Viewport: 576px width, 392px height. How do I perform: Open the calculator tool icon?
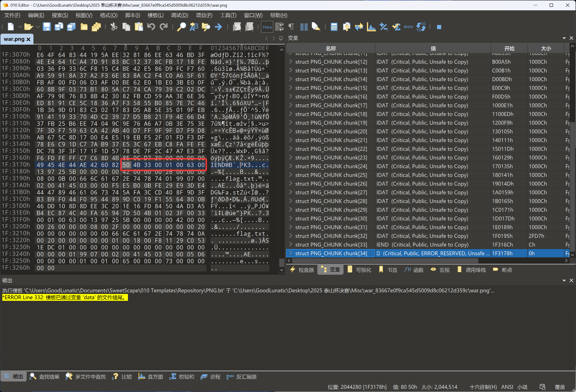coord(334,27)
